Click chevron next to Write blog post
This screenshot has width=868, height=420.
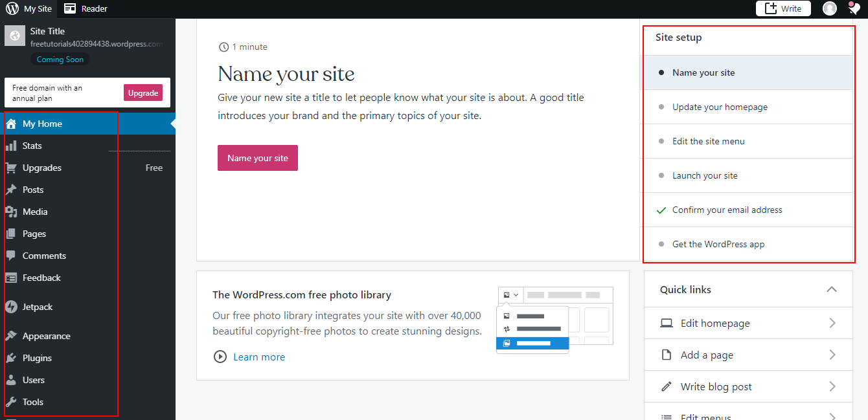832,386
